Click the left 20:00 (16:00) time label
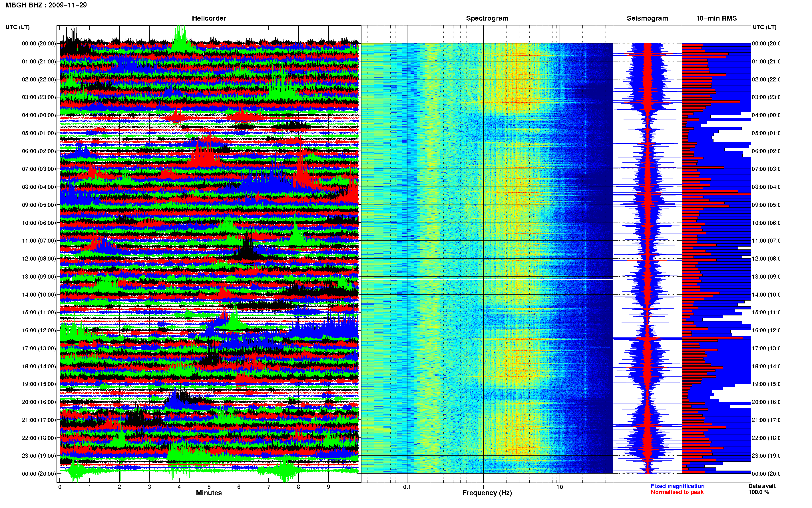812x508 pixels. pyautogui.click(x=39, y=402)
